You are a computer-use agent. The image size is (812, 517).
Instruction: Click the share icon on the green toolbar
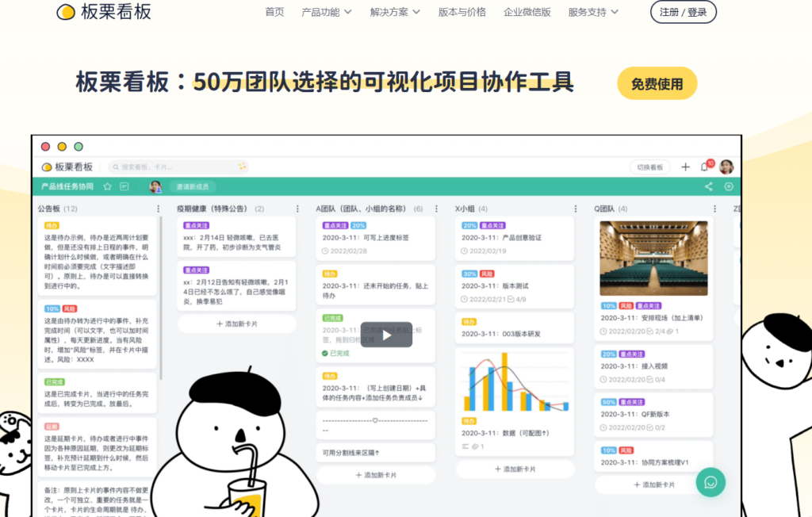pyautogui.click(x=708, y=186)
